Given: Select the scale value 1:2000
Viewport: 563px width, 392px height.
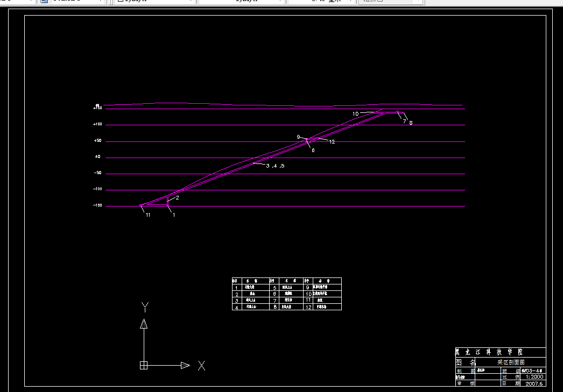Looking at the screenshot, I should [534, 376].
